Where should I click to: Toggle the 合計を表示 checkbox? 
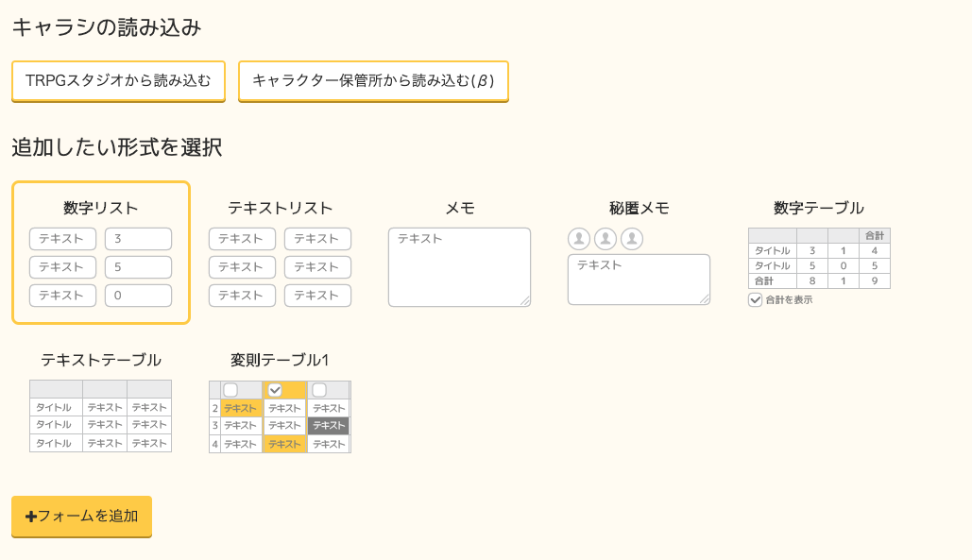755,299
